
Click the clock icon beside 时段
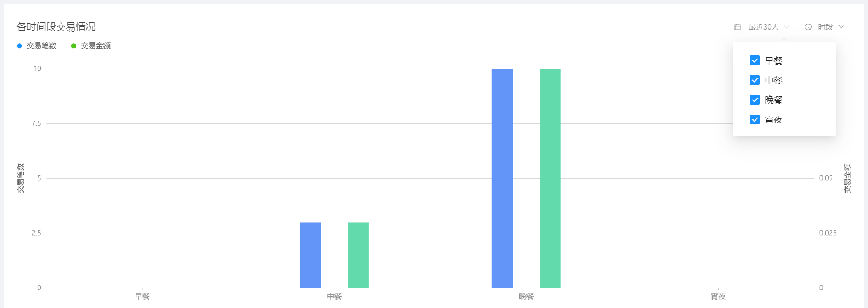(x=808, y=27)
